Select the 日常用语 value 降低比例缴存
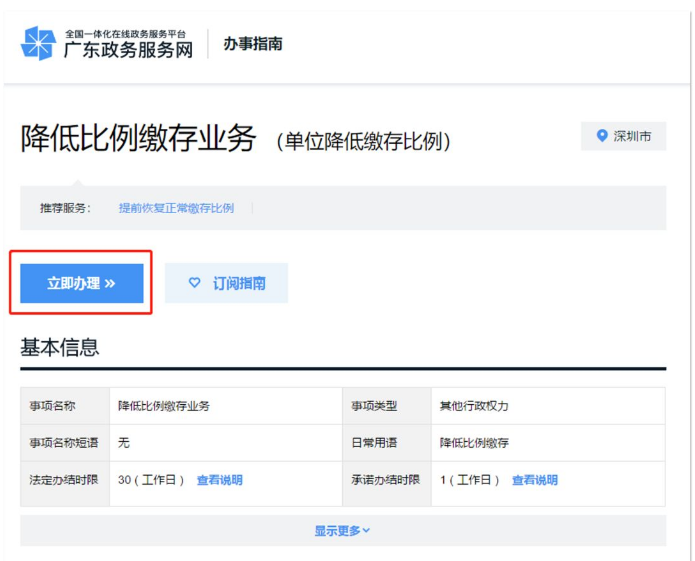 click(x=474, y=443)
